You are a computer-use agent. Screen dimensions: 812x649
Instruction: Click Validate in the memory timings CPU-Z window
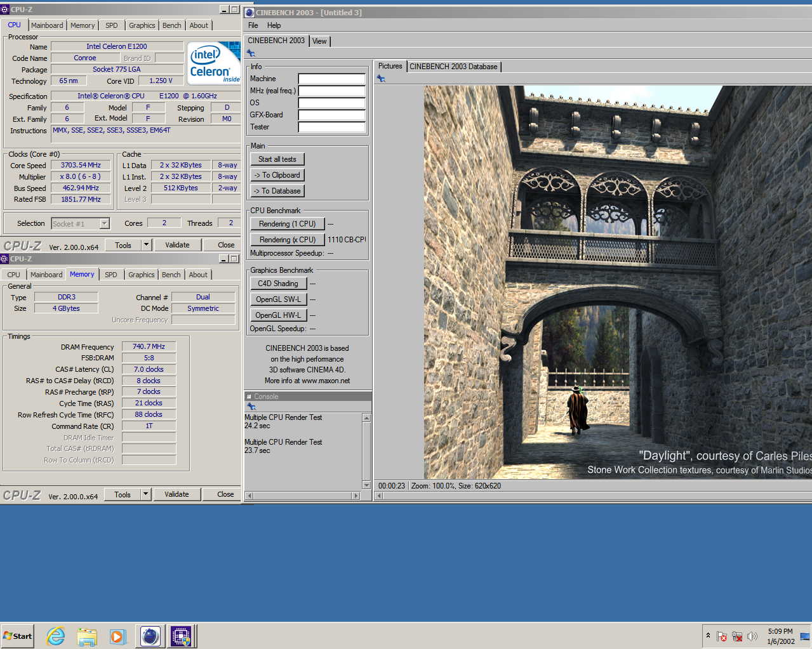[x=176, y=494]
